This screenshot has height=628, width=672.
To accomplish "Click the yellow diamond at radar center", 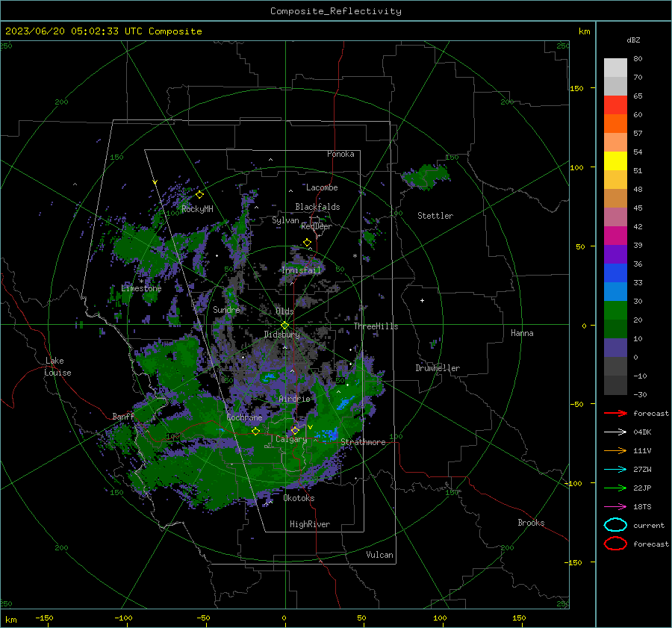I will click(285, 325).
